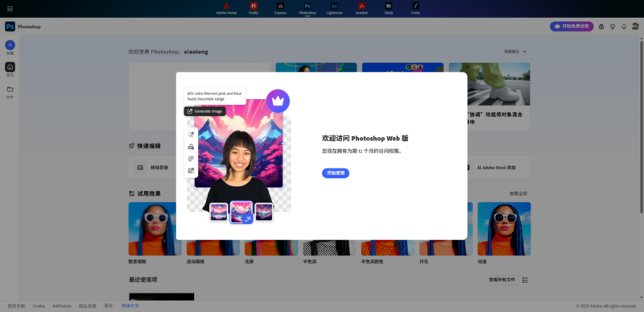Try the 散景模糊 effect thumbnail
Screen dimensions: 644x312
[155, 229]
